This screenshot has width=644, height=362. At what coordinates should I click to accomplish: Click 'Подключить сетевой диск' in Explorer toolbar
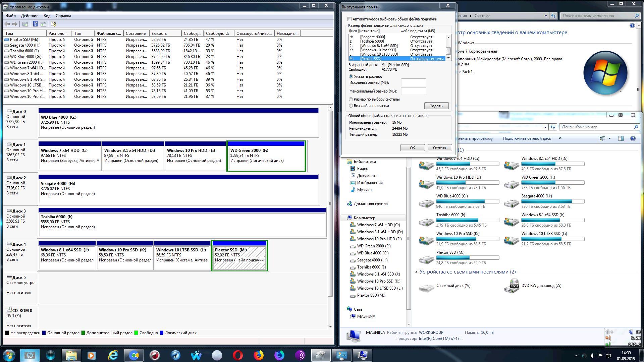(527, 138)
